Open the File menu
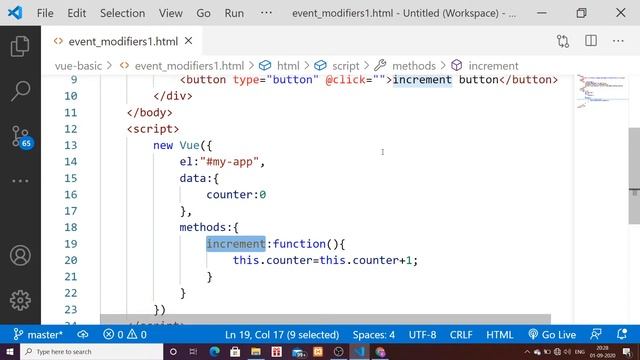 tap(45, 13)
